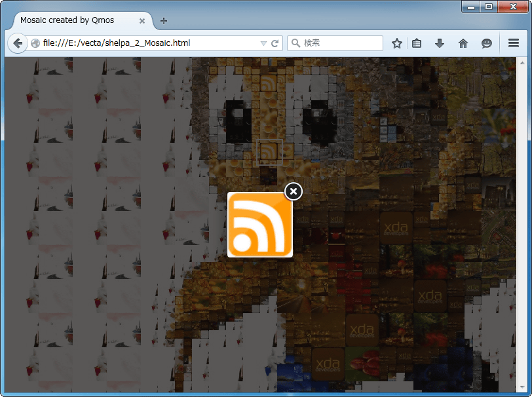
Task: Close the 'Mosaic created by Qmos' tab
Action: [142, 21]
